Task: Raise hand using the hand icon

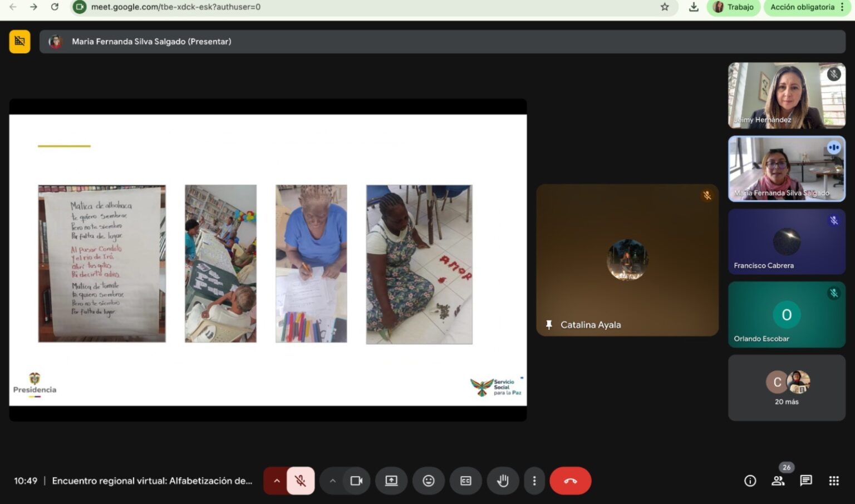Action: click(503, 481)
